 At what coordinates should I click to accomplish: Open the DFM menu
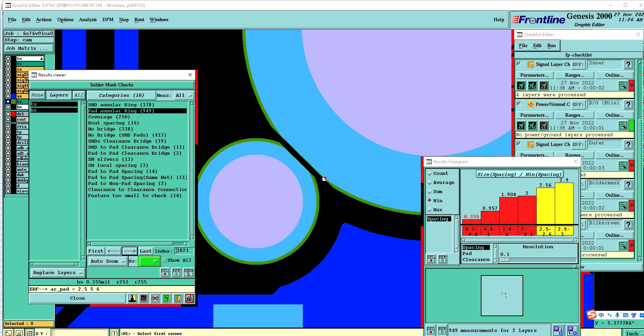(108, 20)
